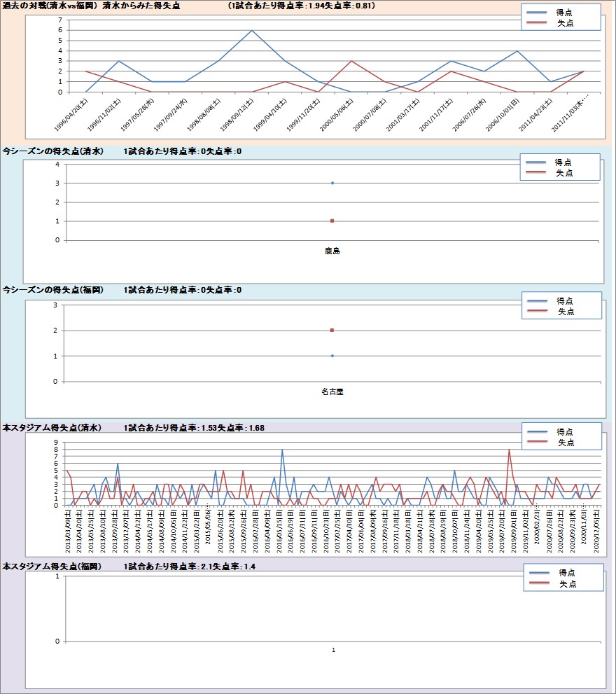Click 失点 legend in the 福岡 season chart

(x=564, y=310)
